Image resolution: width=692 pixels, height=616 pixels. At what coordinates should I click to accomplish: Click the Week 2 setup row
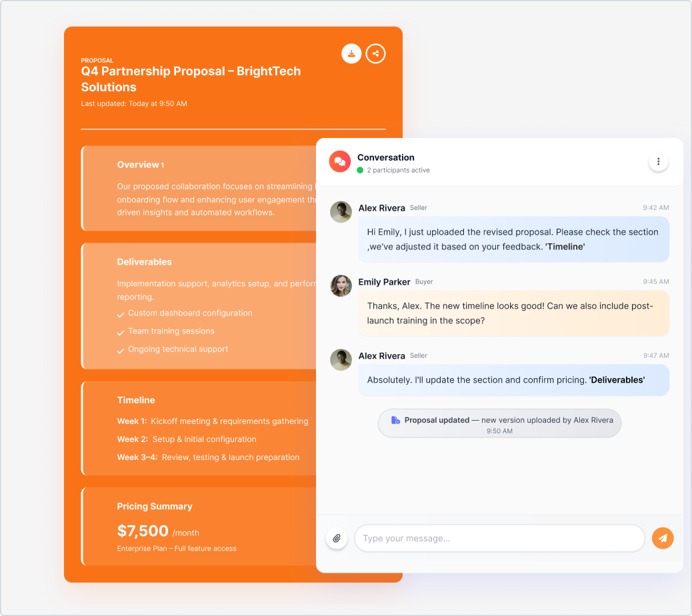click(187, 439)
